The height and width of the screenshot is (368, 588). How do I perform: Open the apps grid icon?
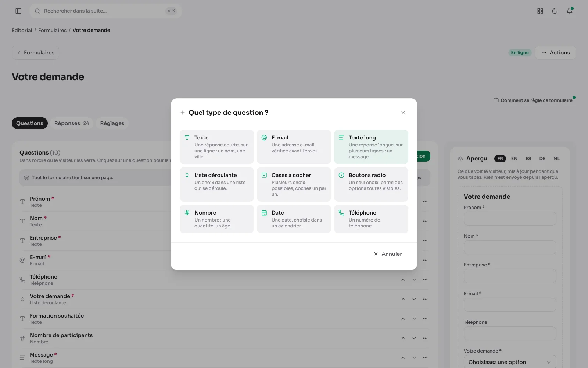tap(540, 11)
